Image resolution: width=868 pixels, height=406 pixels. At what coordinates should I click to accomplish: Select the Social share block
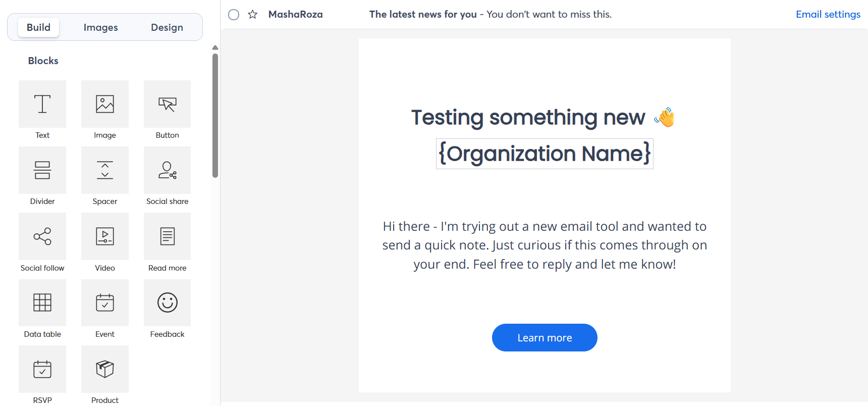167,170
